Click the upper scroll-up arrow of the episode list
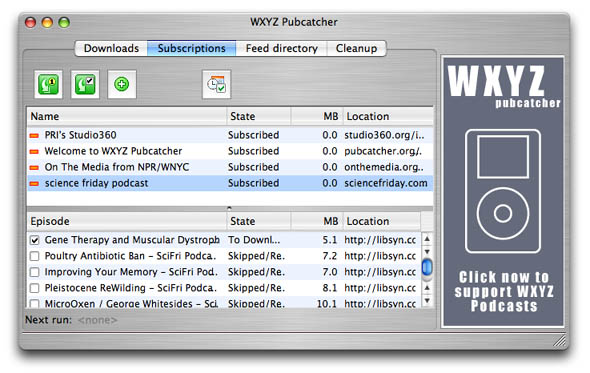 (x=427, y=239)
